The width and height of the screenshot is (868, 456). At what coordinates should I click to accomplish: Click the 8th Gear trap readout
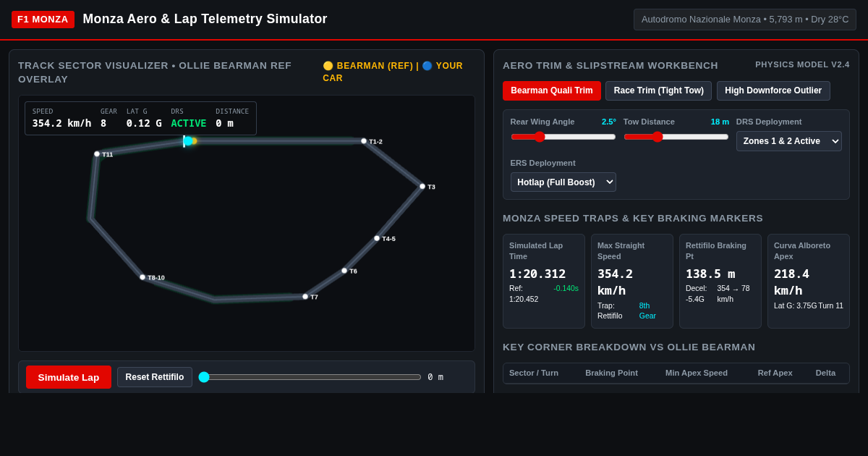(647, 311)
